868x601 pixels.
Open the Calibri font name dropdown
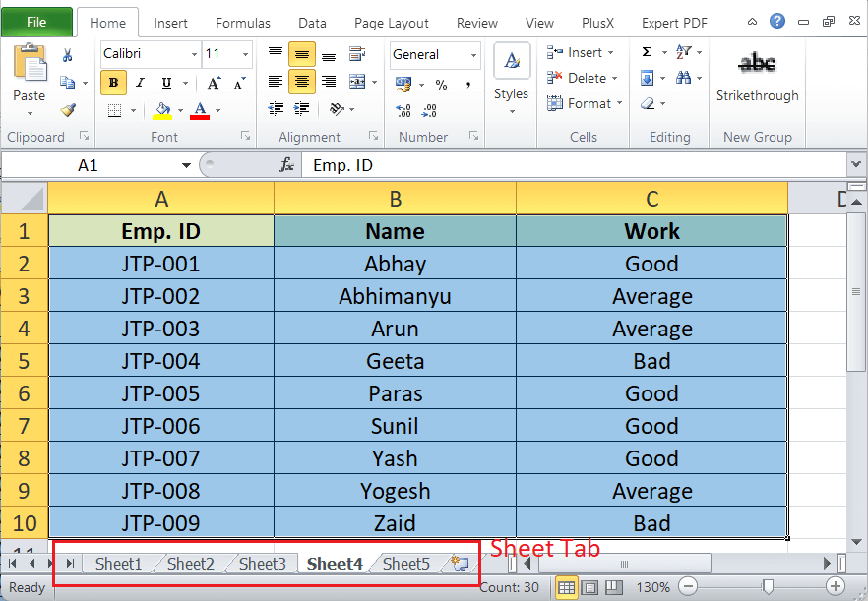(193, 55)
